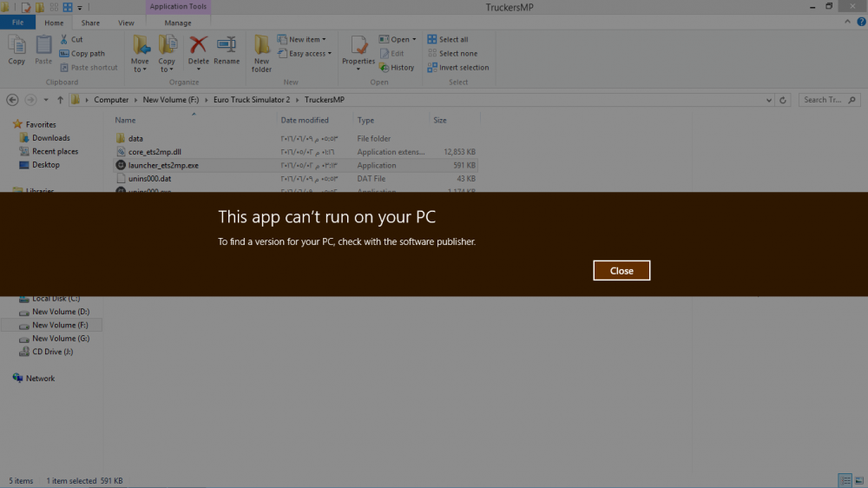Switch to the View ribbon tab
This screenshot has height=488, width=868.
(x=126, y=23)
